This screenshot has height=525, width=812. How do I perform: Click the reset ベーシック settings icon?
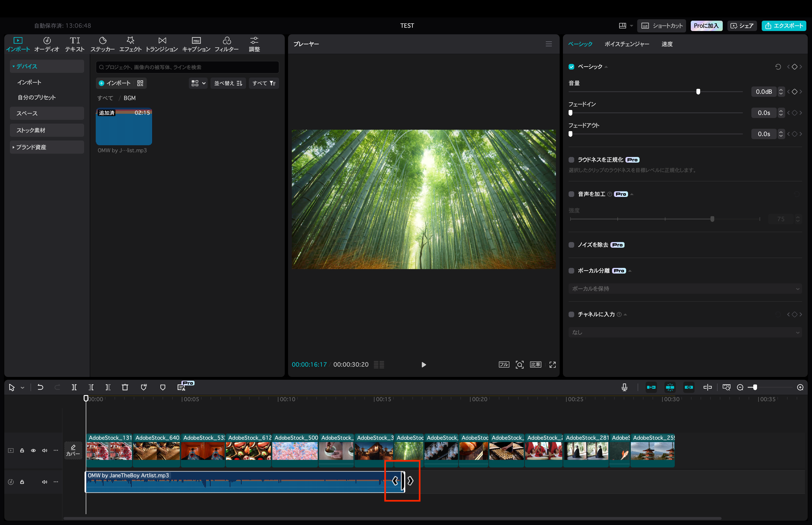point(778,67)
